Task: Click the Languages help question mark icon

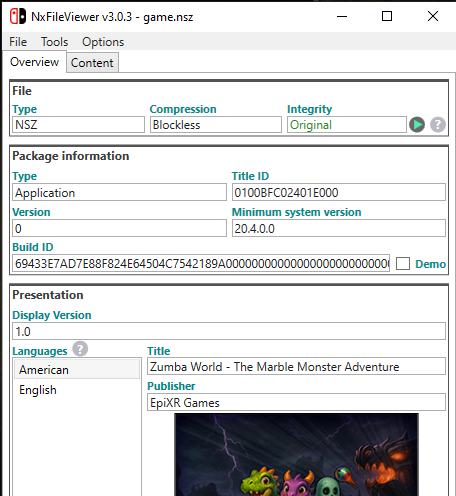Action: pyautogui.click(x=80, y=349)
